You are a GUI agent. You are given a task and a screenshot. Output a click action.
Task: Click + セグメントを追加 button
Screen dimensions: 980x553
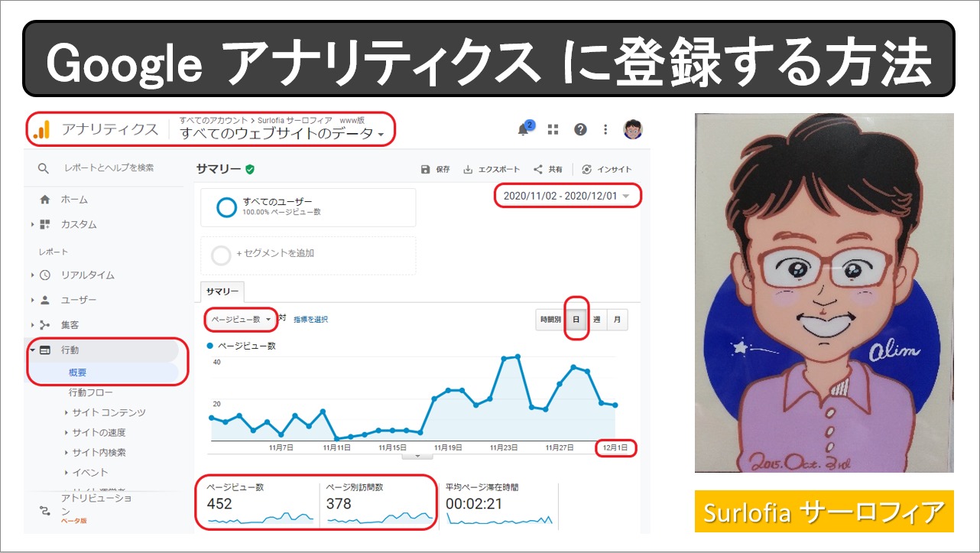[275, 253]
